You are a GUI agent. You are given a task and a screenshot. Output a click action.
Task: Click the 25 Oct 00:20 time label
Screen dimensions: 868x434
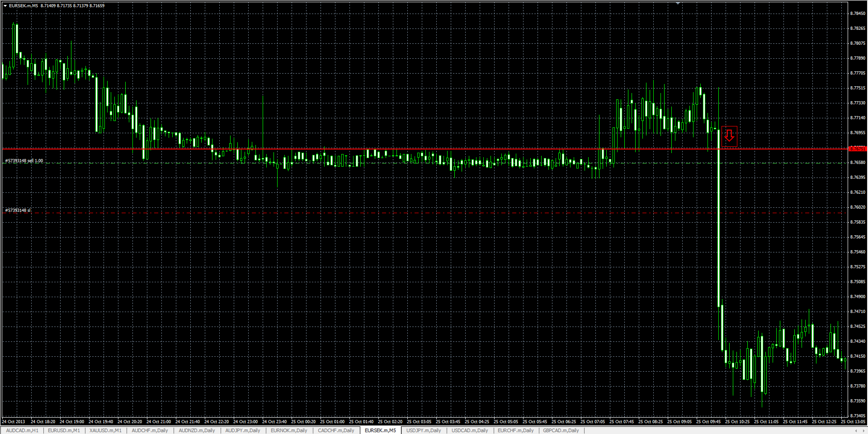click(x=303, y=422)
